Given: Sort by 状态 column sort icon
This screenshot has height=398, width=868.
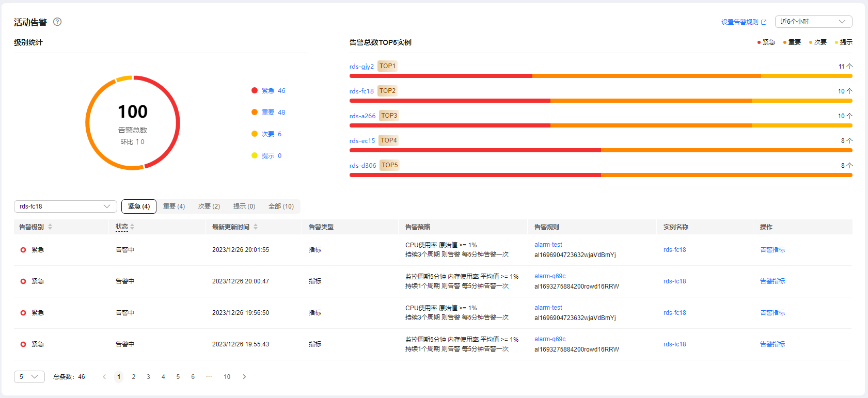Looking at the screenshot, I should pos(132,227).
